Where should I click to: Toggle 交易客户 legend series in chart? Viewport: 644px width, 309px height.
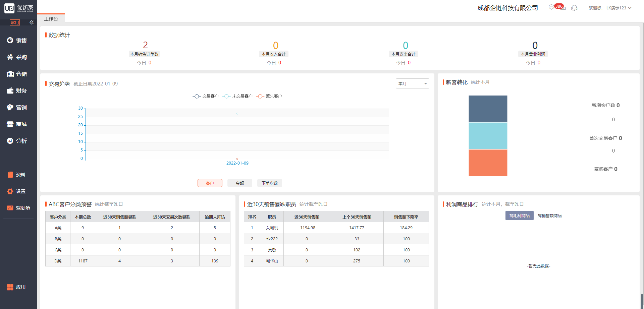(206, 96)
